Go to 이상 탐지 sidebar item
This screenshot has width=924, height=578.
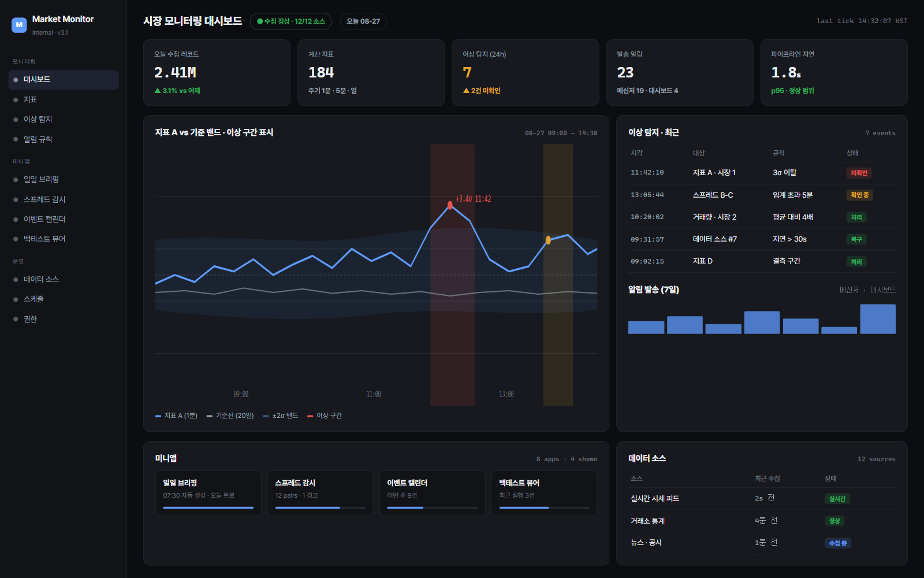click(x=64, y=119)
